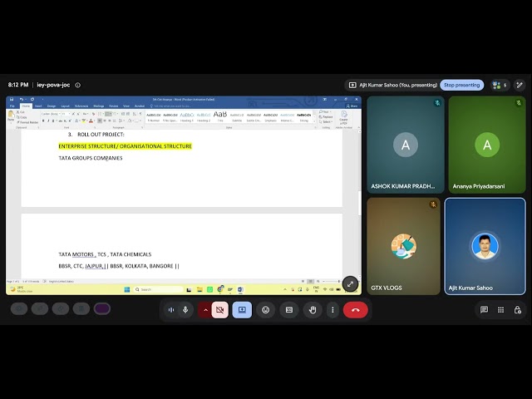The width and height of the screenshot is (532, 399).
Task: Open the Select dropdown in Editing
Action: [x=326, y=122]
